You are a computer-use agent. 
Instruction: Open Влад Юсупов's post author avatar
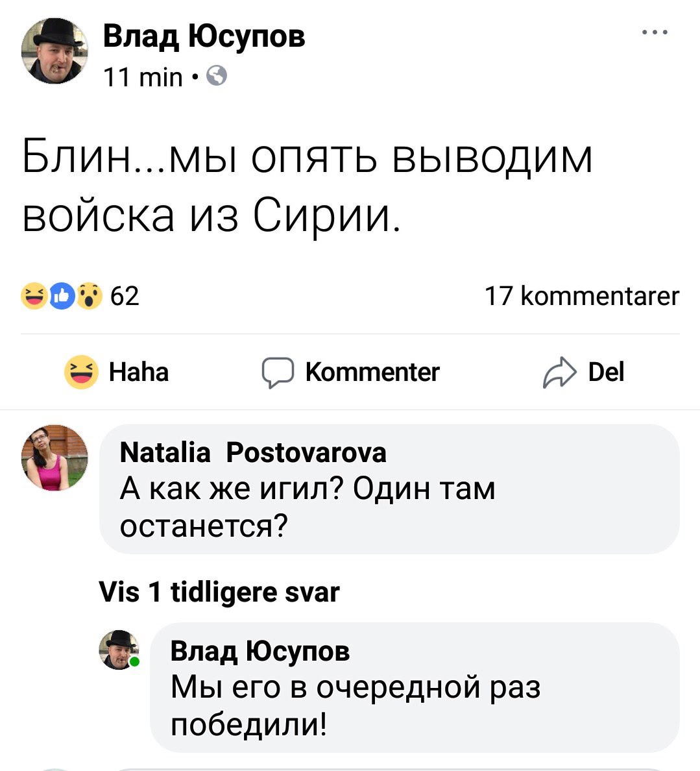pyautogui.click(x=54, y=52)
